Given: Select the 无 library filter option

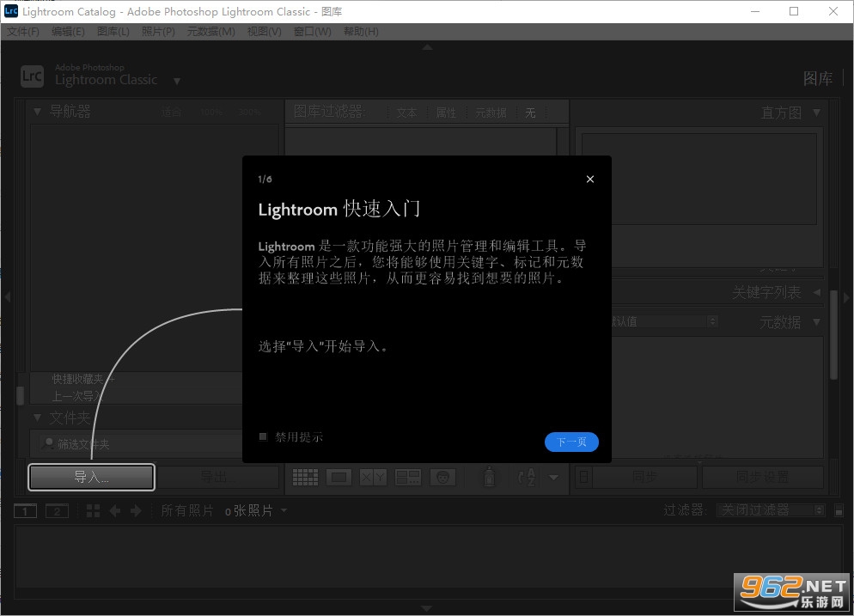Looking at the screenshot, I should pos(530,113).
